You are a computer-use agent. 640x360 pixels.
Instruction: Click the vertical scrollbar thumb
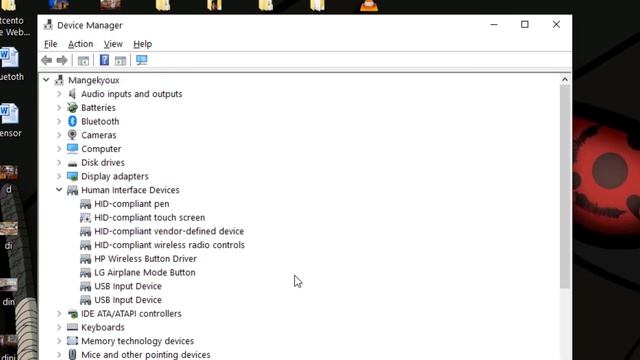[565, 187]
